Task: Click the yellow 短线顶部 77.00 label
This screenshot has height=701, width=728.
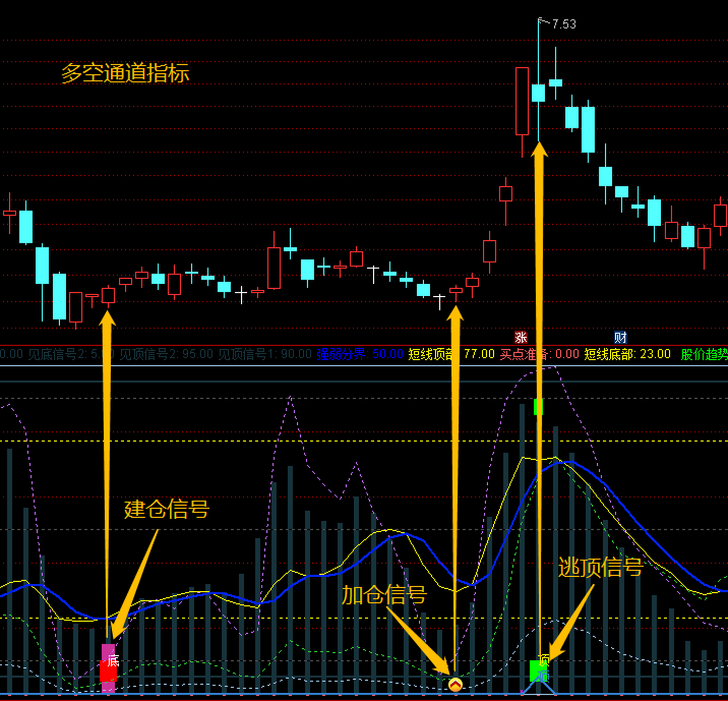Action: (x=452, y=354)
